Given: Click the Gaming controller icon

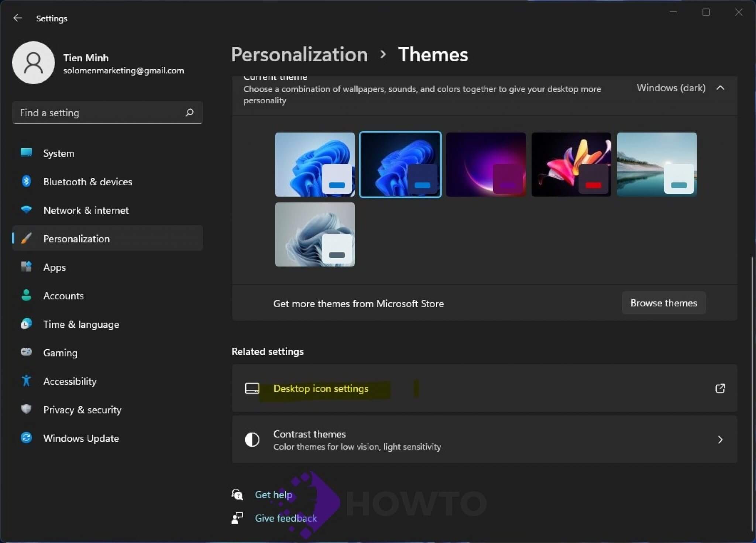Looking at the screenshot, I should pyautogui.click(x=26, y=352).
